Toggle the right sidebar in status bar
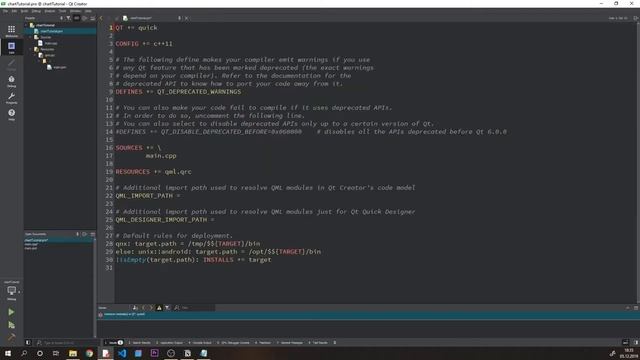The width and height of the screenshot is (640, 360). click(x=636, y=342)
